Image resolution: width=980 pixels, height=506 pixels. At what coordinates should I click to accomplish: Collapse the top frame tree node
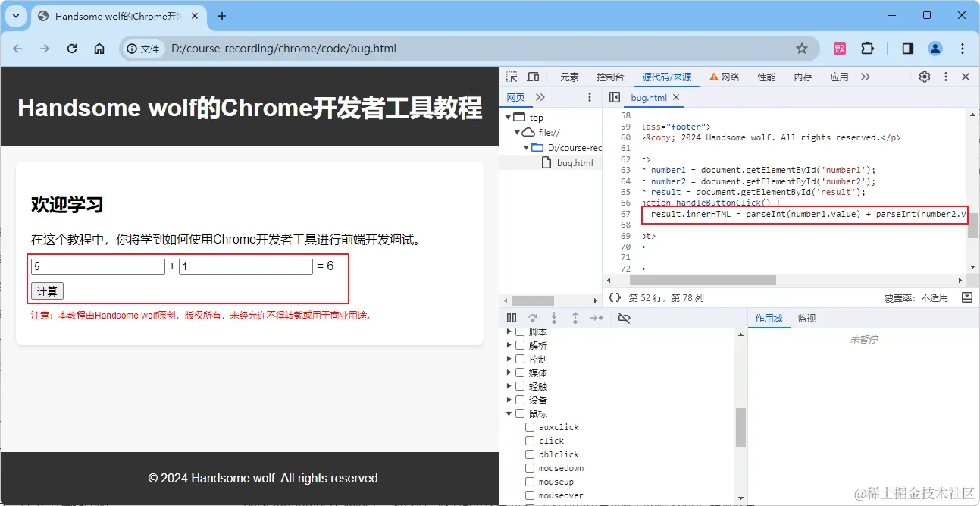click(x=509, y=118)
